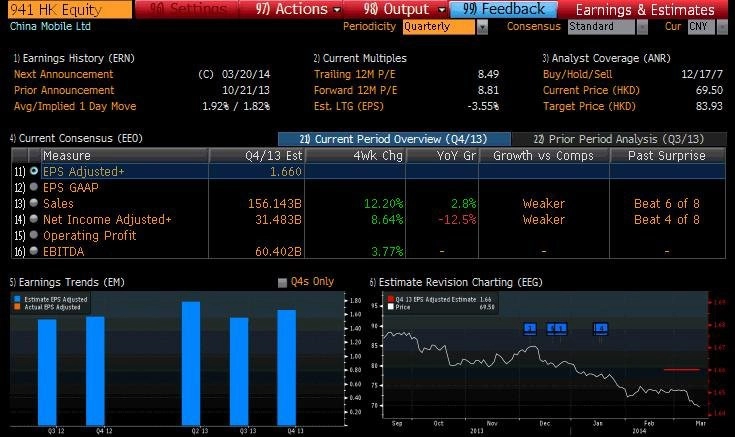Open the Periodicity dropdown arrow
The width and height of the screenshot is (735, 437).
(482, 27)
